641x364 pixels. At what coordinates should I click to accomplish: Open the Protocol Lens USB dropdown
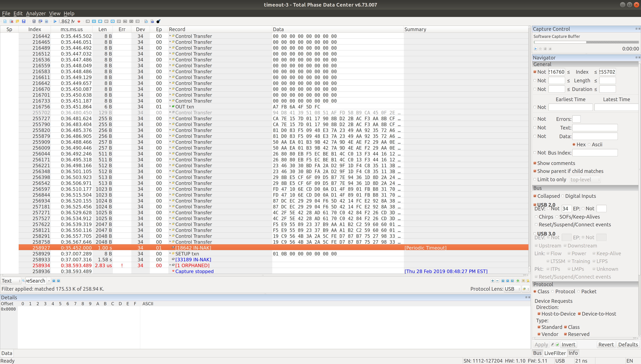click(x=512, y=289)
